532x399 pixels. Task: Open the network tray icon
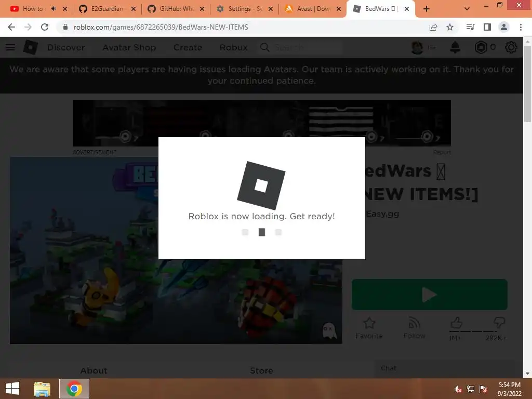471,389
